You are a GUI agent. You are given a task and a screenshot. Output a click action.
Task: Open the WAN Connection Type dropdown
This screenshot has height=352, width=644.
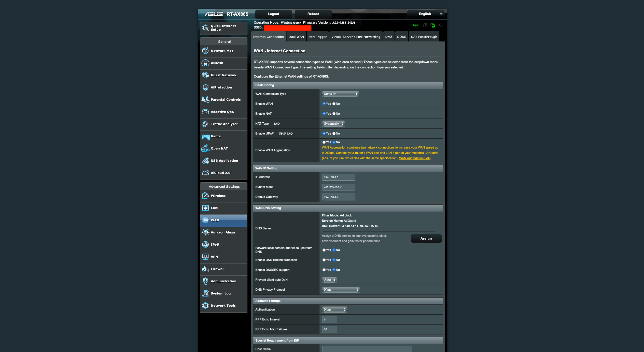(x=340, y=94)
